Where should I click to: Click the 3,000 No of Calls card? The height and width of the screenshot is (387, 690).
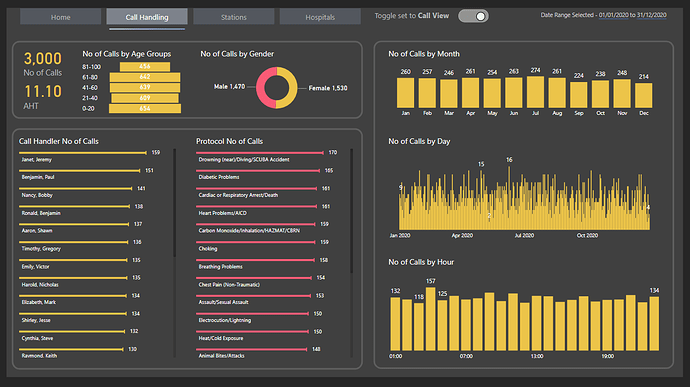pos(43,64)
